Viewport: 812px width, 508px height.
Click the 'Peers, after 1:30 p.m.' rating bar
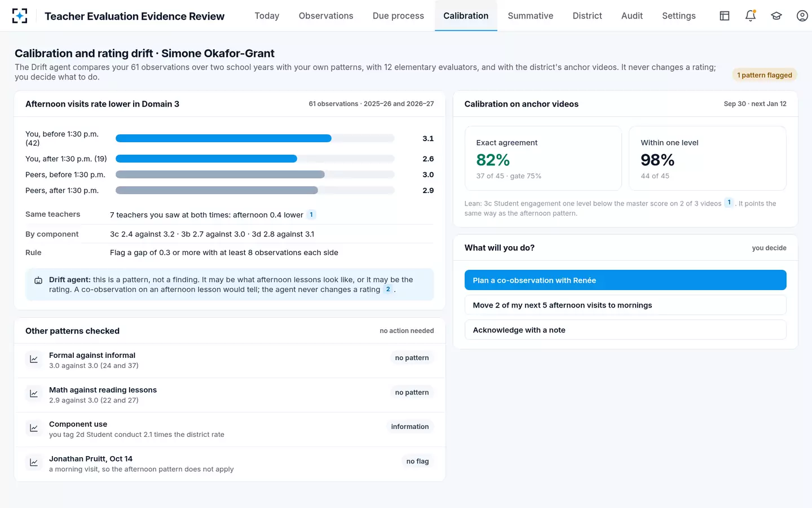(x=255, y=190)
